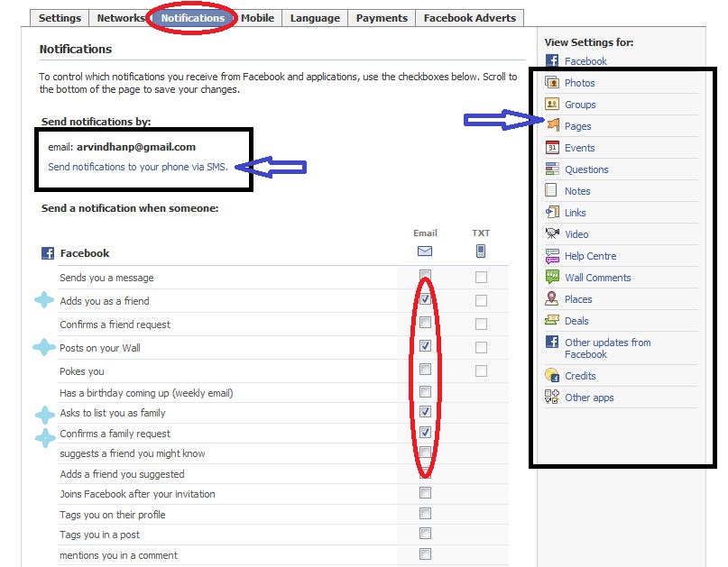Click the Links icon in the sidebar
This screenshot has width=728, height=567.
(552, 212)
